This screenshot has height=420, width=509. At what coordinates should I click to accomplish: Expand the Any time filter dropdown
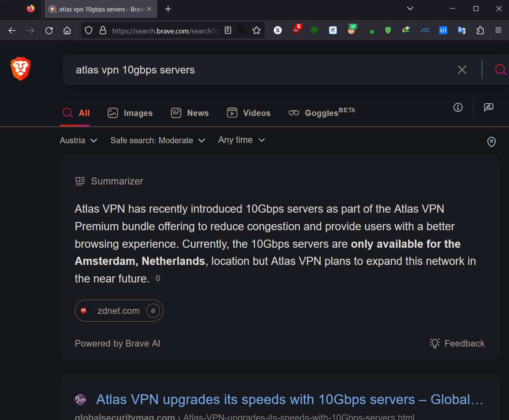(x=242, y=140)
